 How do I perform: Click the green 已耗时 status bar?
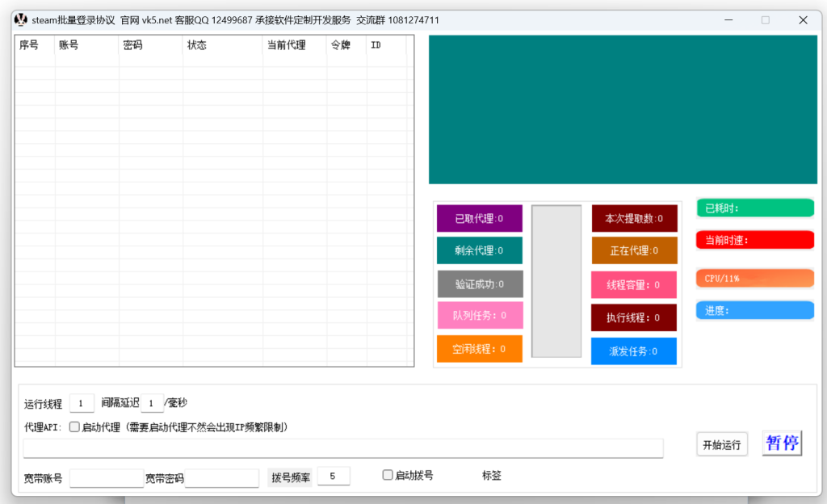(755, 208)
